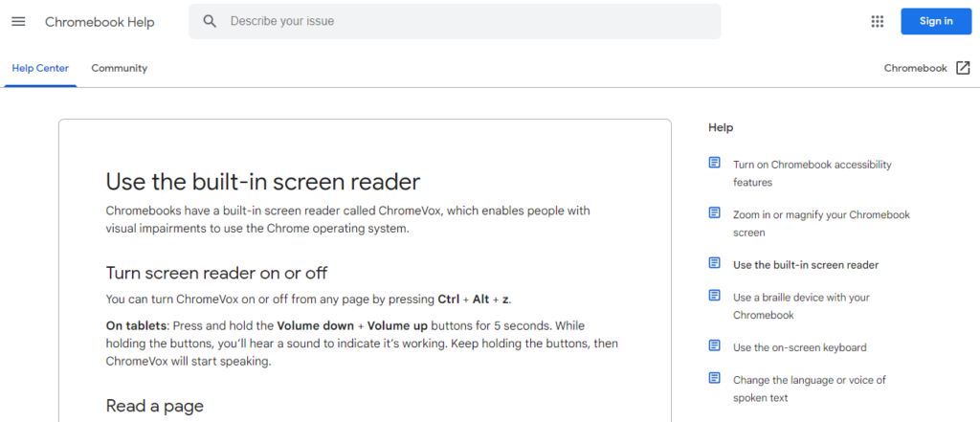Screen dimensions: 980x422
Task: Click the Turn screen reader on or off heading
Action: pyautogui.click(x=216, y=273)
